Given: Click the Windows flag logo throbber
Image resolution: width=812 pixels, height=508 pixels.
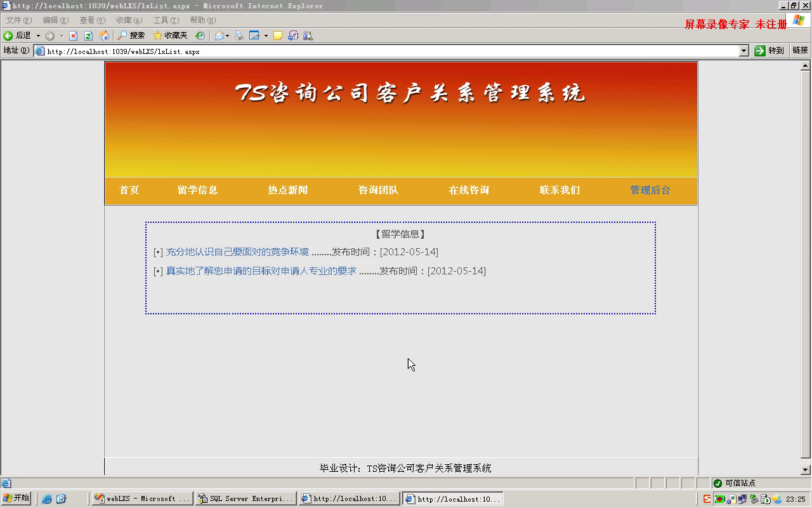Looking at the screenshot, I should coord(799,20).
